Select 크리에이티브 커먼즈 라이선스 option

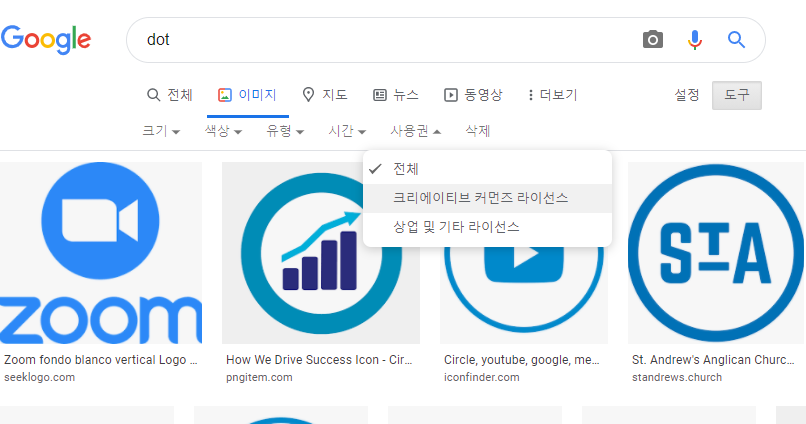click(487, 198)
